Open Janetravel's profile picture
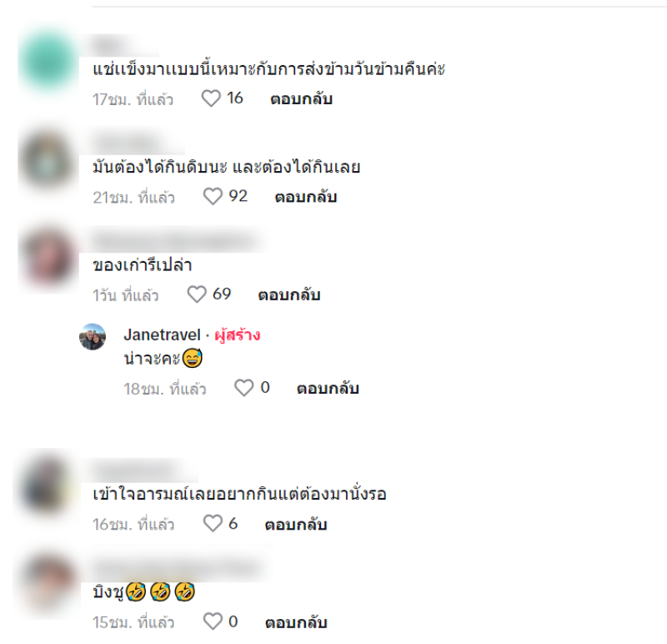Image resolution: width=667 pixels, height=644 pixels. (x=93, y=337)
